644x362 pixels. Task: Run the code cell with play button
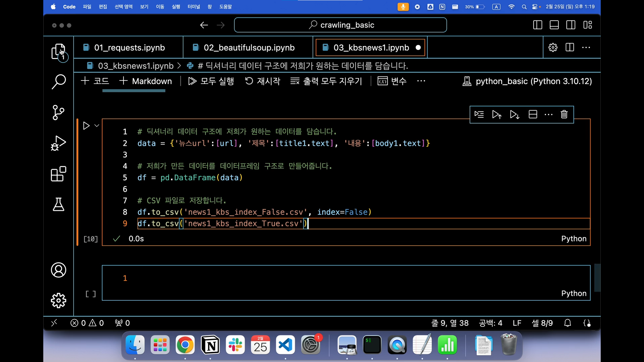pyautogui.click(x=86, y=126)
